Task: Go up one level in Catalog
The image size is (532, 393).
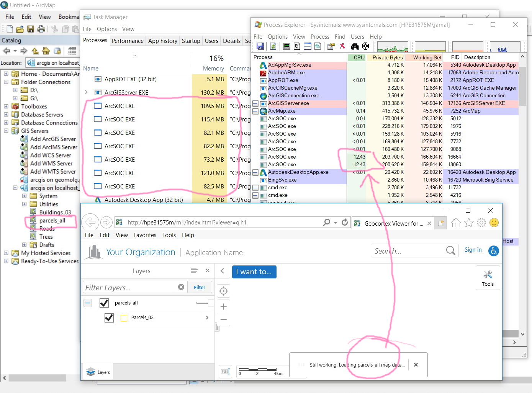Action: pyautogui.click(x=35, y=51)
